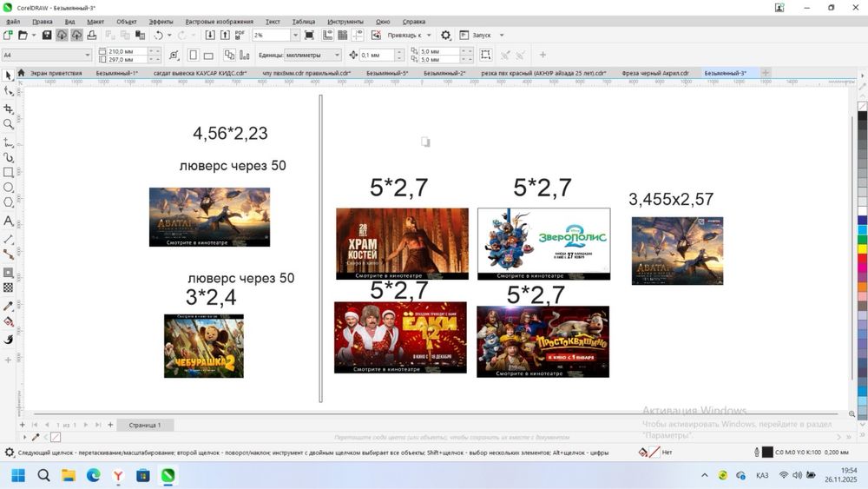The image size is (868, 489).
Task: Click the Запуск launch button
Action: coord(481,36)
